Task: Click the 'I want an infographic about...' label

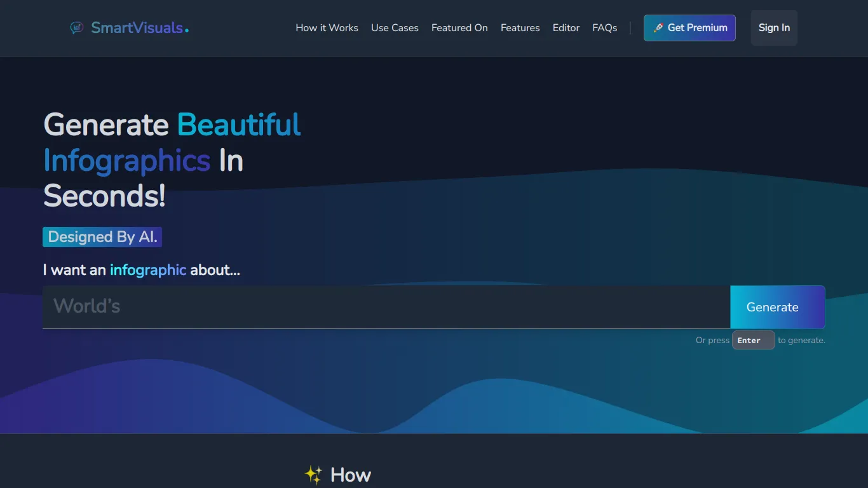Action: [142, 270]
